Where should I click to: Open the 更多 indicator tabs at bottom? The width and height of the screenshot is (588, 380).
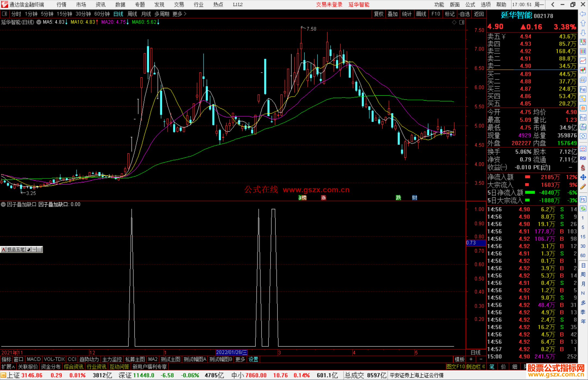240,359
